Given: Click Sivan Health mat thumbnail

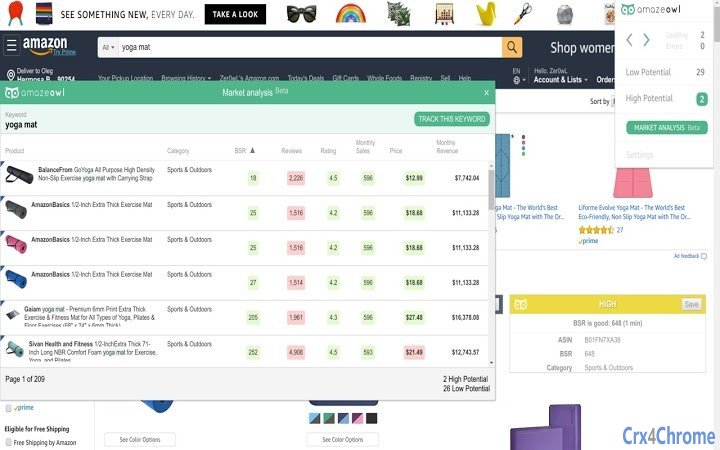Looking at the screenshot, I should [x=15, y=349].
